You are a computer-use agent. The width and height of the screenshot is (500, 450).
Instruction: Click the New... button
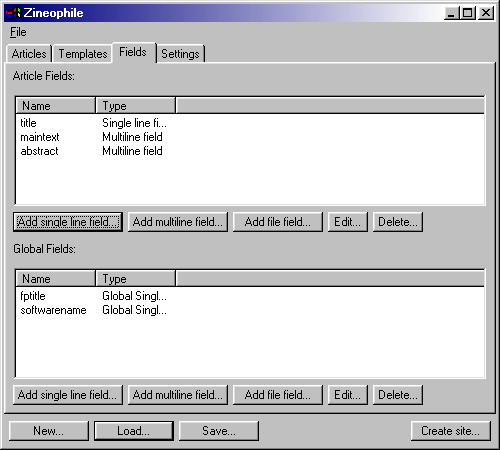point(49,431)
